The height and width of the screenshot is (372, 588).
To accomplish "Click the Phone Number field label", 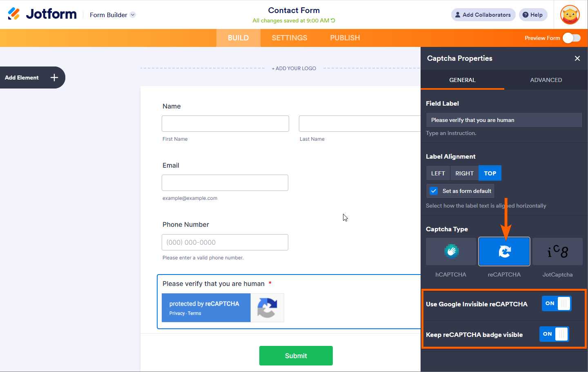I will (x=186, y=224).
